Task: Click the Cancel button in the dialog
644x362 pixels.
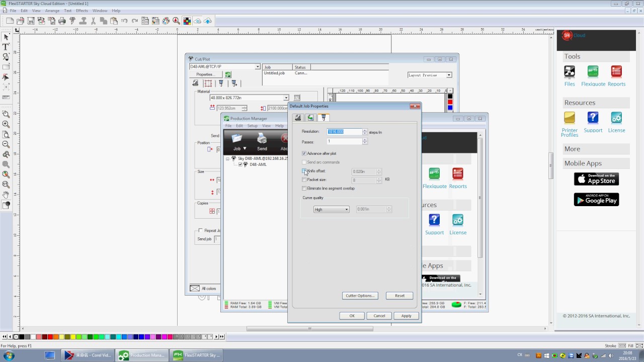Action: (379, 316)
